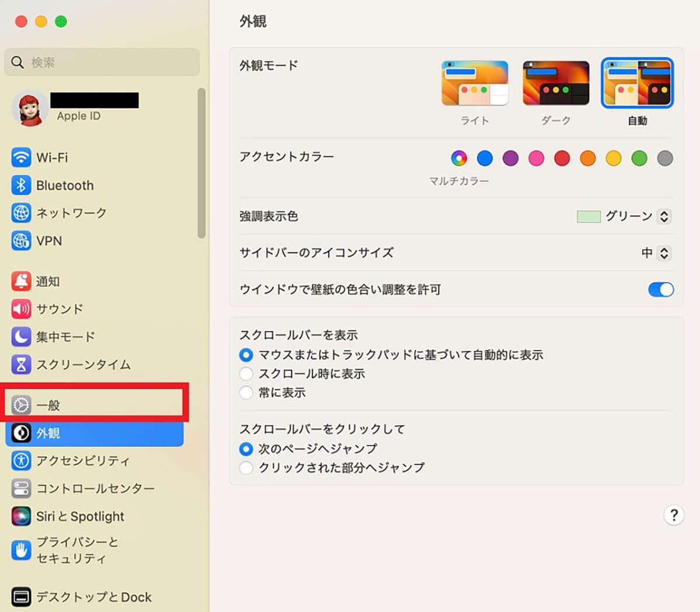700x612 pixels.
Task: Click プライバシーとセキュリティ hand icon
Action: [x=21, y=550]
